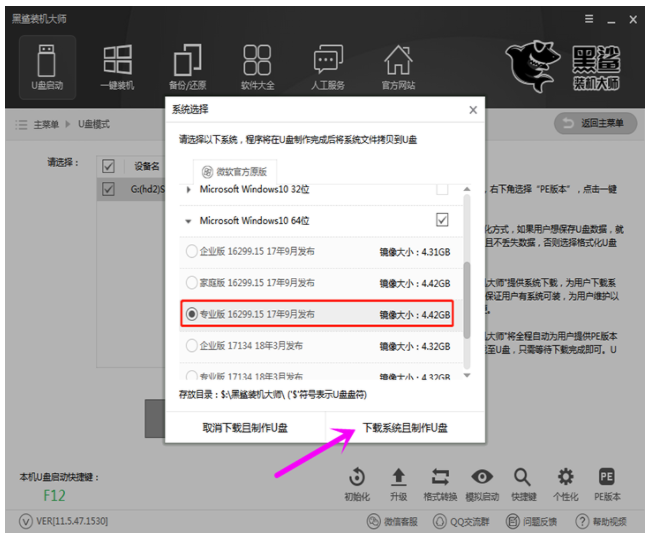Click the 人工服务 chat icon

pyautogui.click(x=328, y=65)
